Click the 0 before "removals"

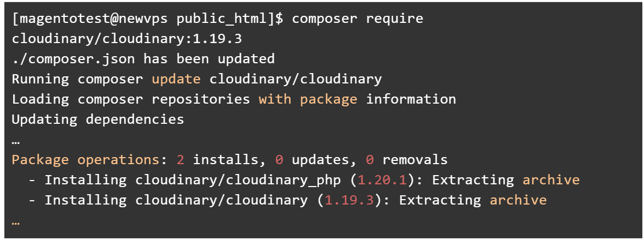point(370,160)
